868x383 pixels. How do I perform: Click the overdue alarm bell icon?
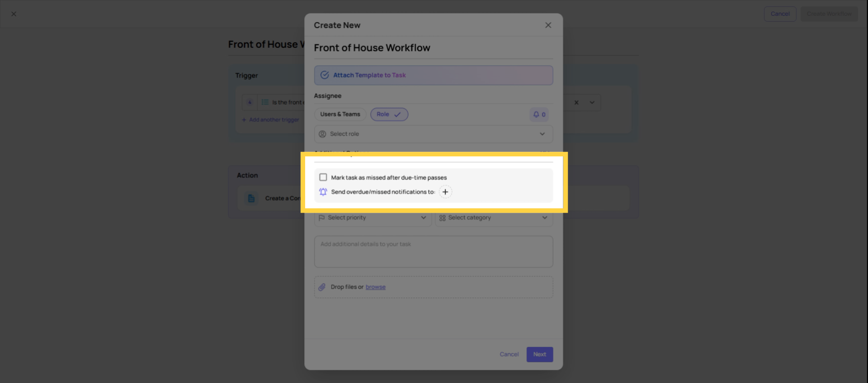pos(323,192)
